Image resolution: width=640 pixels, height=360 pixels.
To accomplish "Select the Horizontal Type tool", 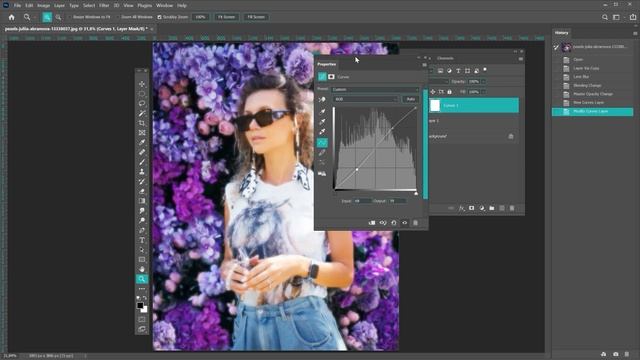I will [x=142, y=240].
